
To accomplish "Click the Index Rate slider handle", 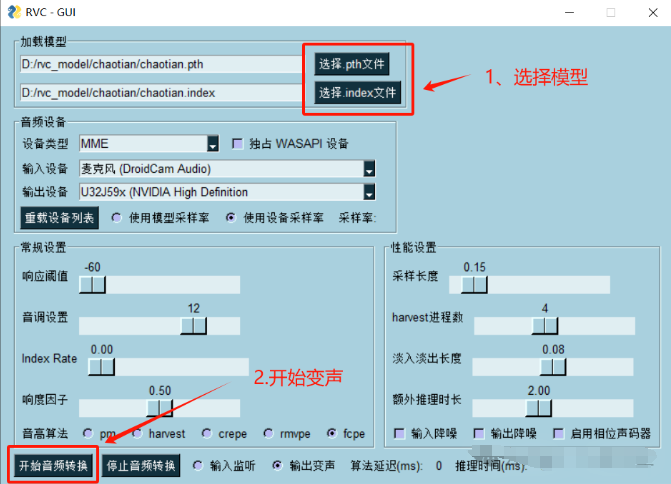I will (x=101, y=367).
